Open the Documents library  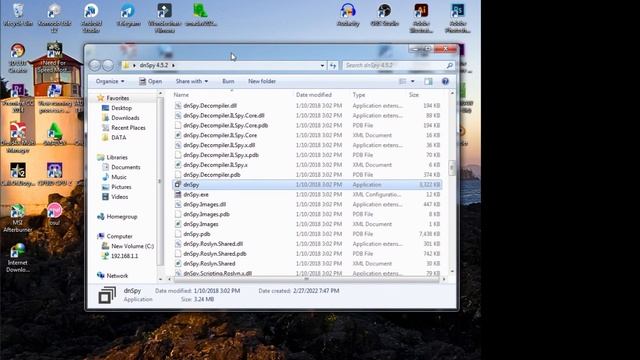click(125, 167)
